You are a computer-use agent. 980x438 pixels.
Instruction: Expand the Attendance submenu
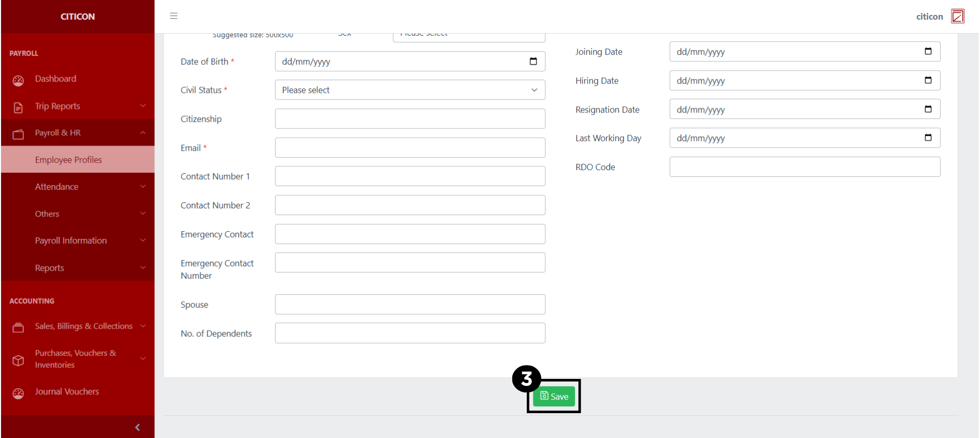pos(78,187)
